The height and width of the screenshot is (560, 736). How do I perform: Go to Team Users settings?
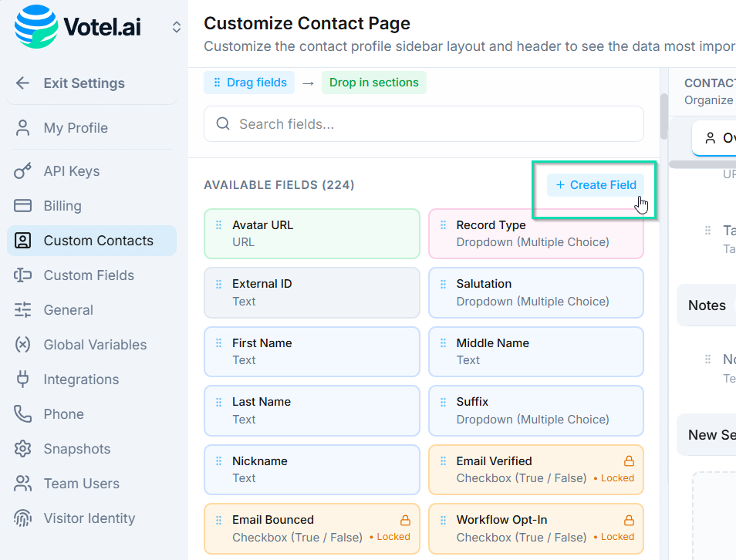81,484
